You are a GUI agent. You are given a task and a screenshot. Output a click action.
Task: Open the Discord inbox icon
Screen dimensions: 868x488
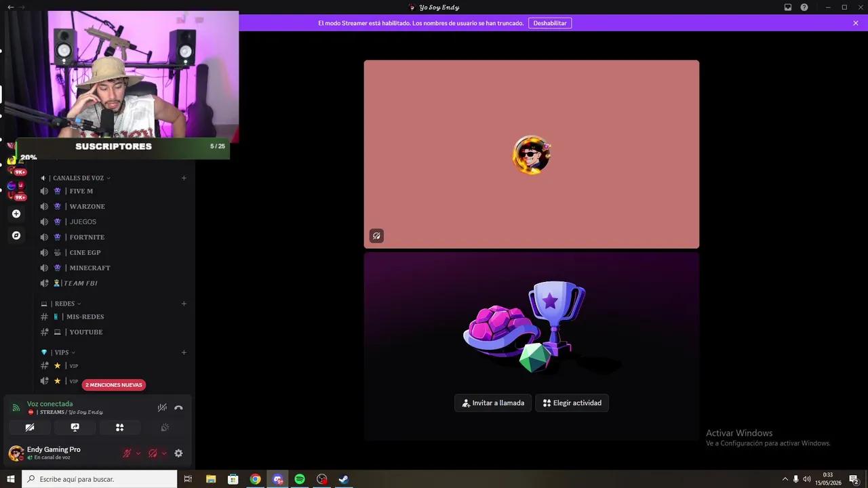click(788, 7)
